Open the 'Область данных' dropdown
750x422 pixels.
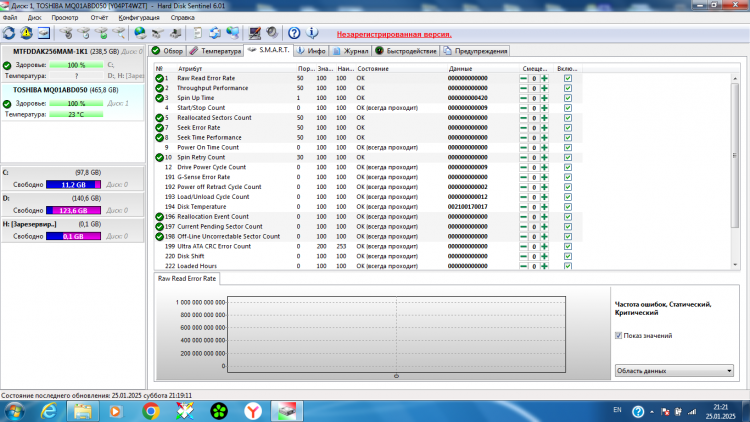tap(674, 371)
